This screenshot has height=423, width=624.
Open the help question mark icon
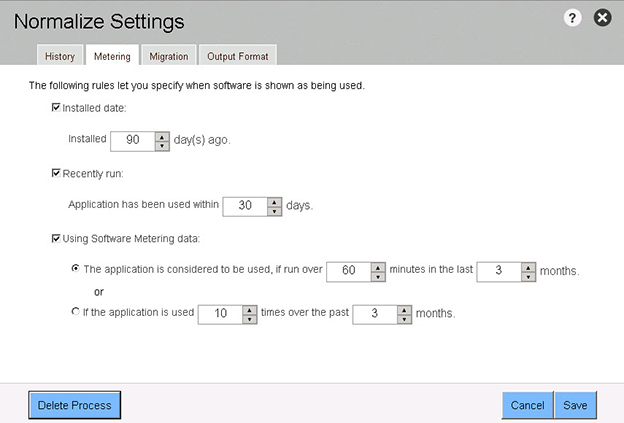tap(573, 19)
